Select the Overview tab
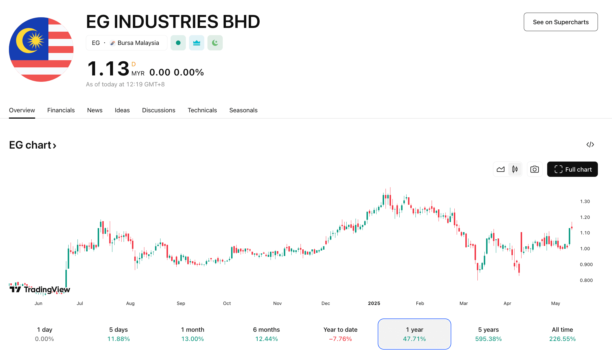 coord(22,110)
